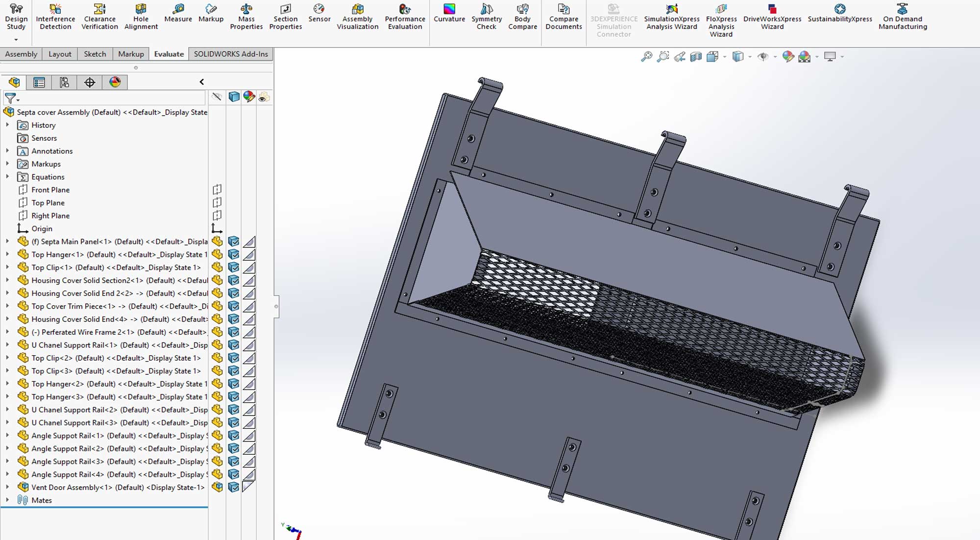The height and width of the screenshot is (540, 980).
Task: Switch to PropertyManager tab
Action: 39,82
